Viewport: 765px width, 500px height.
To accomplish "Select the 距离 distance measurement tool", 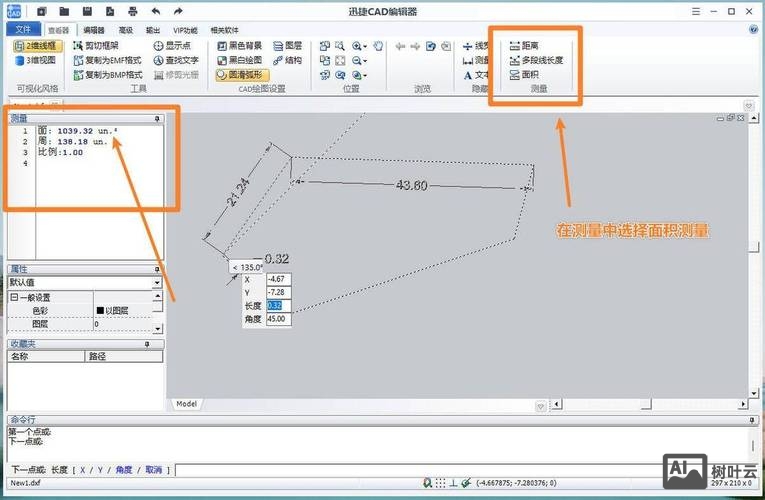I will (524, 46).
